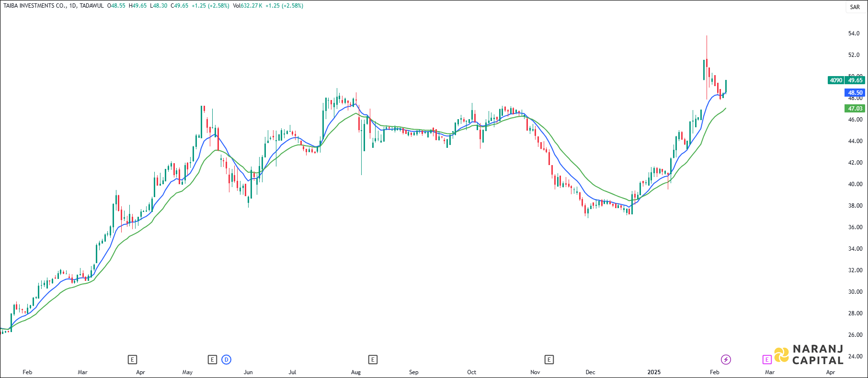This screenshot has height=378, width=868.
Task: Click the pink upcoming earnings E marker
Action: (767, 359)
